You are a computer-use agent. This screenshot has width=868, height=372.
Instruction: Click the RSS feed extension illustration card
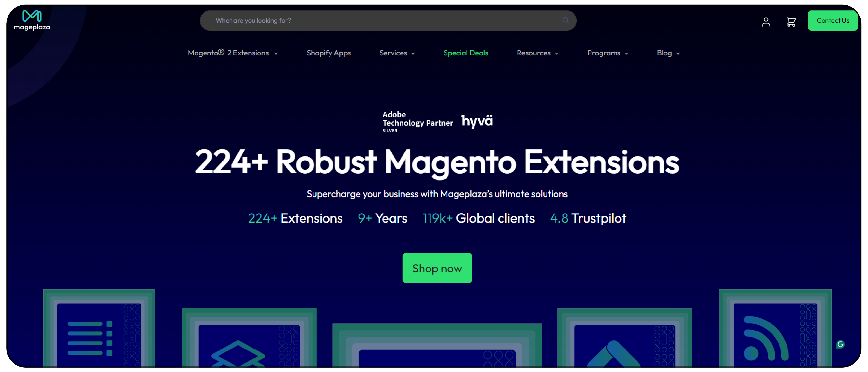click(775, 328)
